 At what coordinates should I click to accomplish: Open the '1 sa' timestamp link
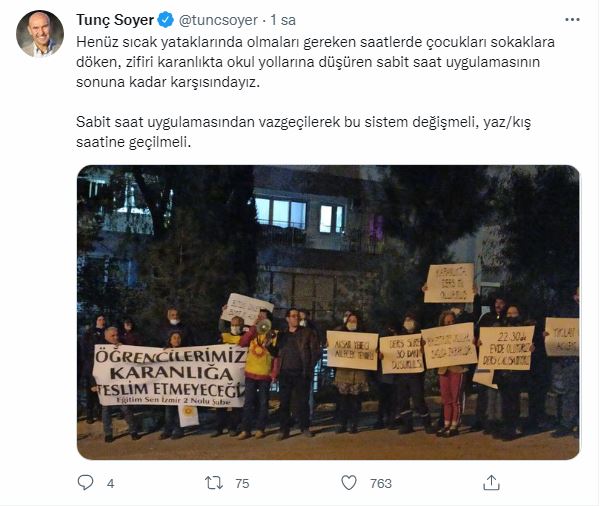[x=283, y=20]
